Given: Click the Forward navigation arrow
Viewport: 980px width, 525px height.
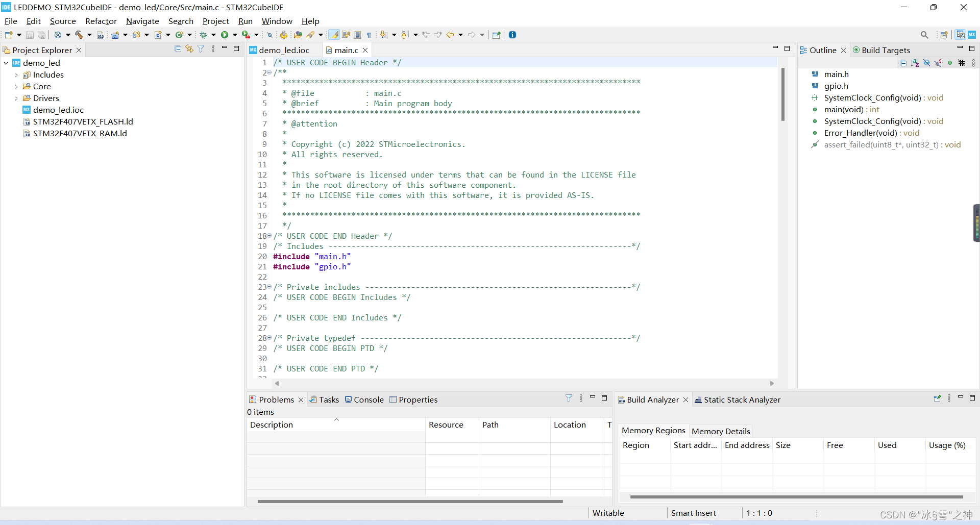Looking at the screenshot, I should tap(472, 35).
